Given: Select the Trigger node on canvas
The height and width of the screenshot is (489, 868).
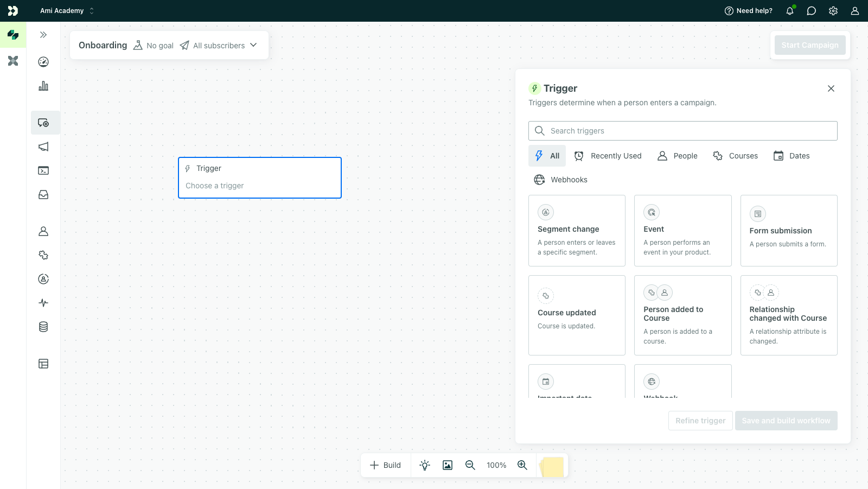Looking at the screenshot, I should pos(260,177).
